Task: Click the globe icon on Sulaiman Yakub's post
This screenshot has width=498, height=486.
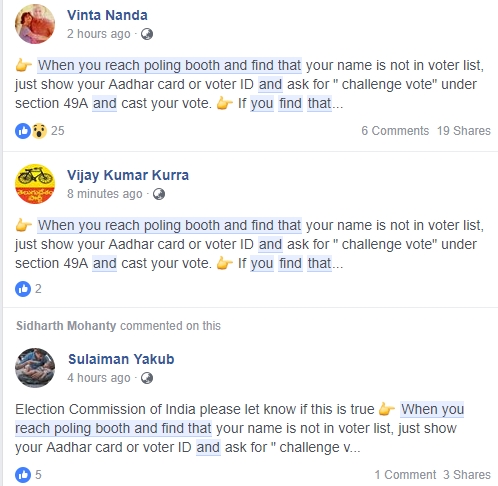Action: (147, 378)
